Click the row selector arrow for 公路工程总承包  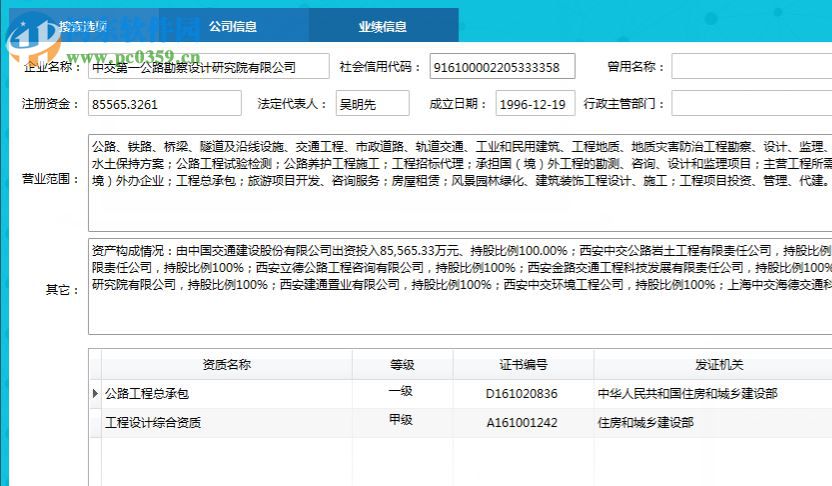click(x=95, y=394)
